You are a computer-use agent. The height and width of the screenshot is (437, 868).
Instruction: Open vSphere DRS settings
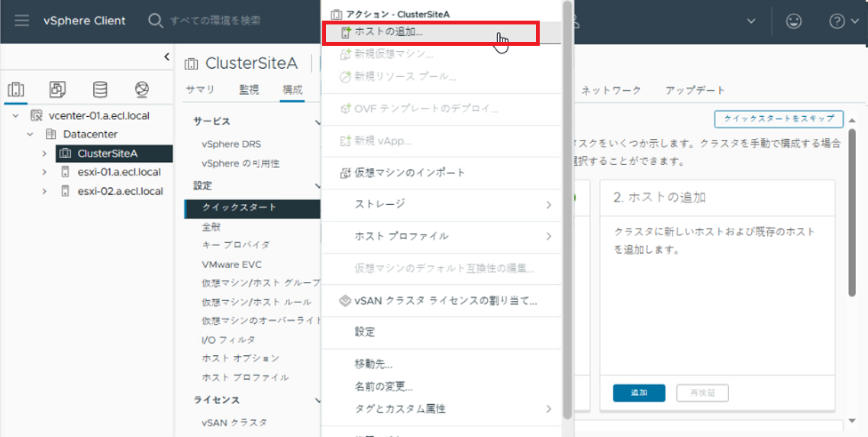[231, 144]
